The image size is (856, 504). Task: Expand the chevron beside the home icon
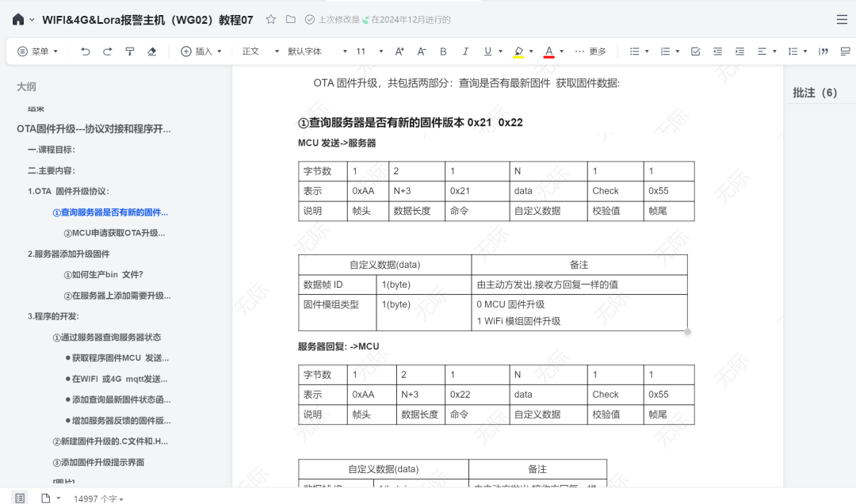tap(32, 20)
